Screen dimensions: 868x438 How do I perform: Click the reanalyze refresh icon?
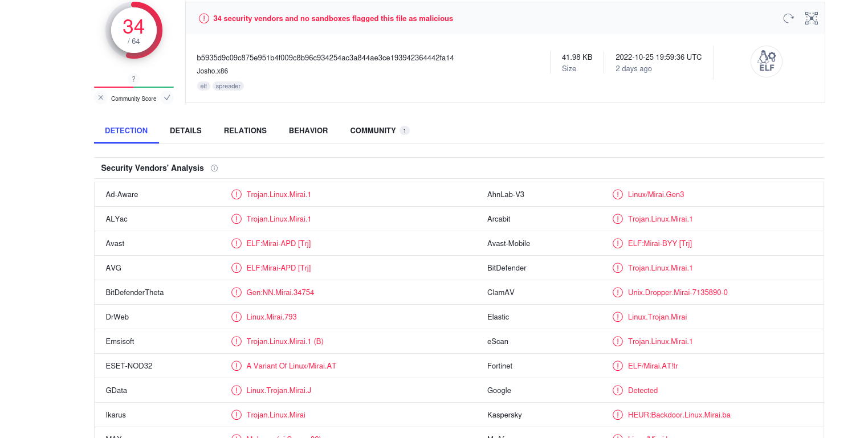click(x=788, y=18)
